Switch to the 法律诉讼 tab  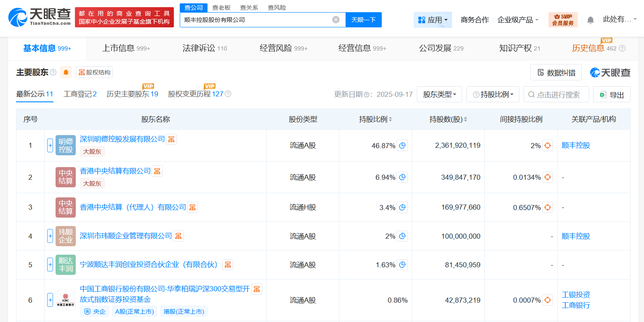205,48
